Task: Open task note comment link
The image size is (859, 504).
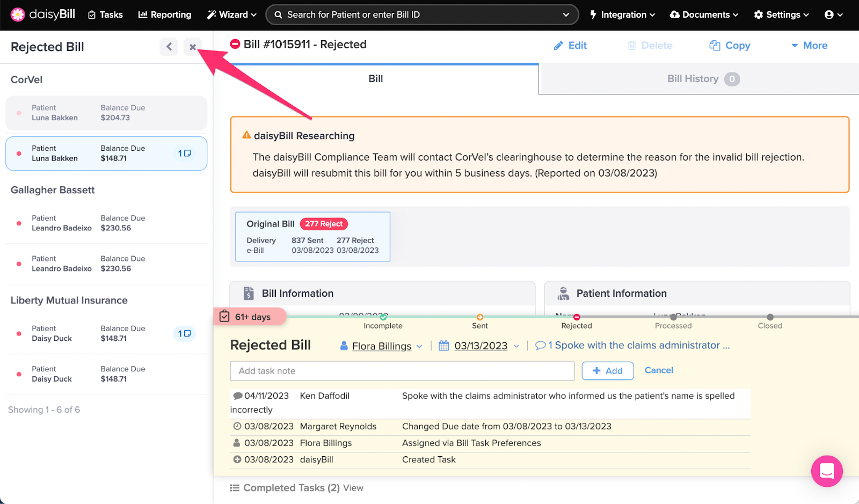Action: pyautogui.click(x=632, y=346)
